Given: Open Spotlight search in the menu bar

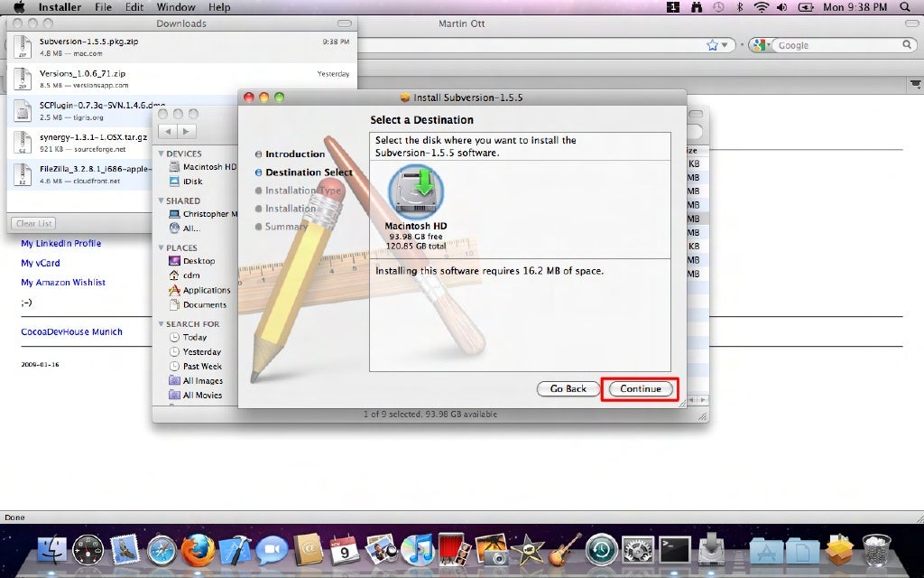Looking at the screenshot, I should click(x=905, y=7).
